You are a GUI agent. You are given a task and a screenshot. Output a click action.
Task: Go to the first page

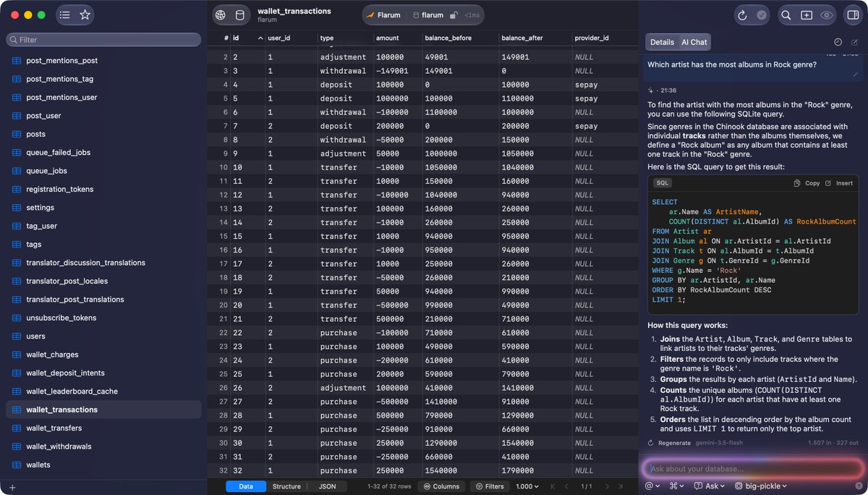point(553,486)
